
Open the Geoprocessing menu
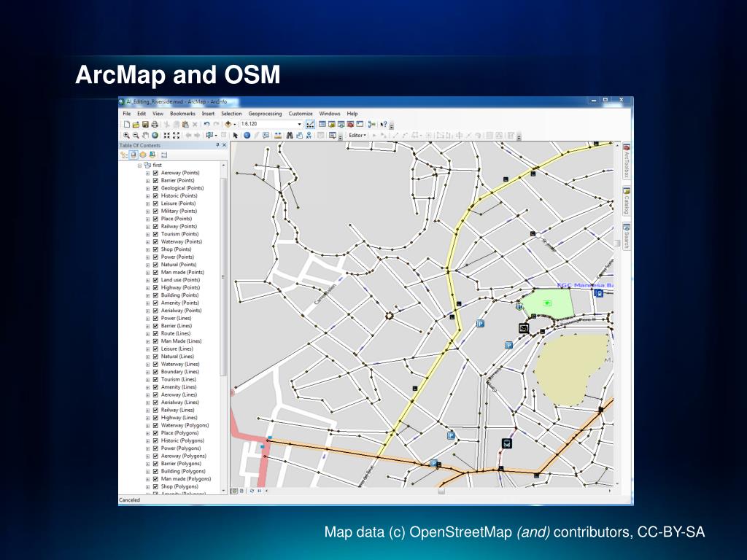tap(265, 114)
